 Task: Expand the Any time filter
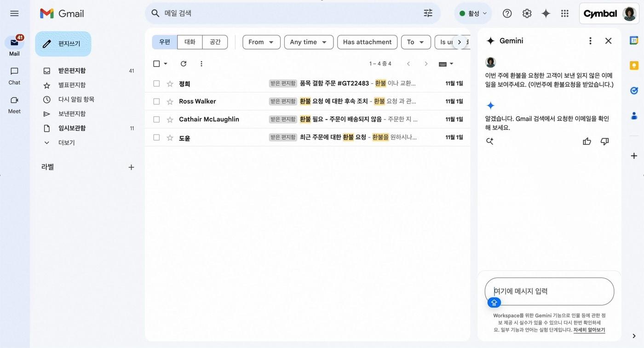point(309,42)
